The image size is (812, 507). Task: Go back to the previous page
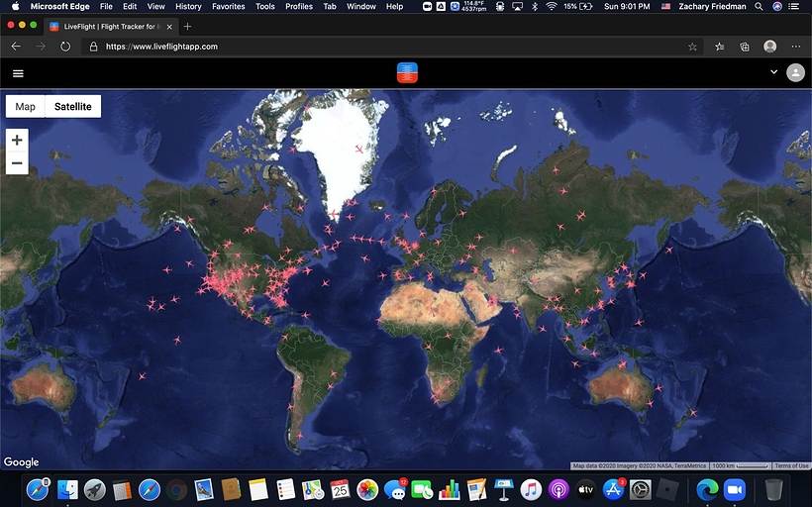click(x=16, y=47)
